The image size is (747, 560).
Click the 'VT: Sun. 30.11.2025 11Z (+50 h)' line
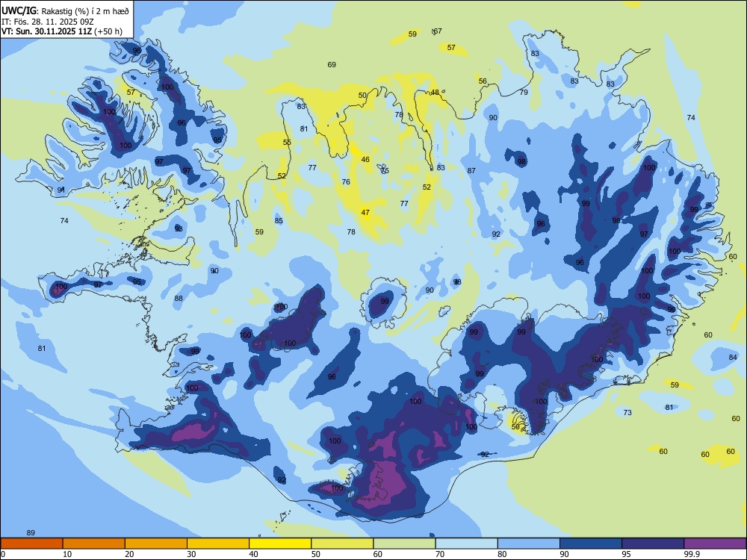[62, 31]
